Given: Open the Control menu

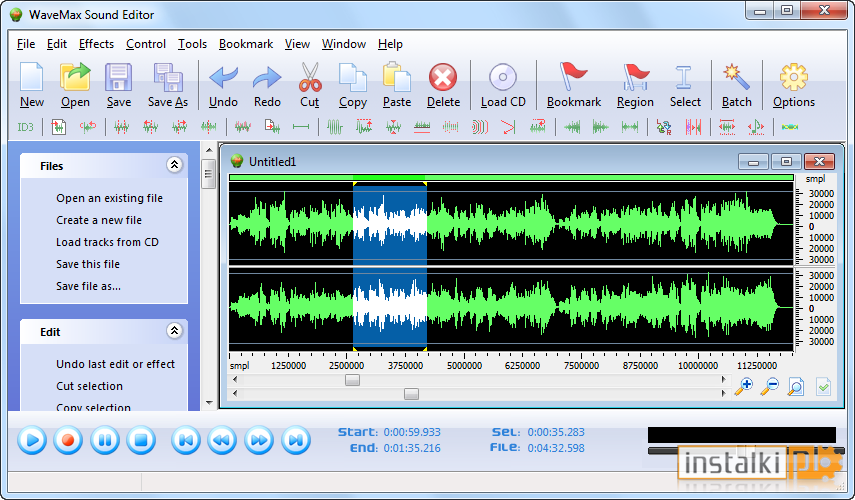Looking at the screenshot, I should tap(146, 44).
